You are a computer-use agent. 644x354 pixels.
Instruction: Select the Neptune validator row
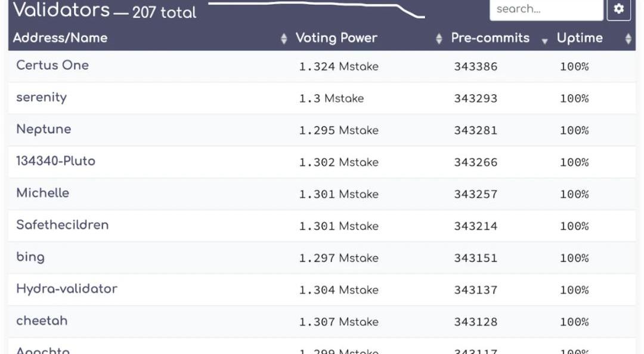[x=44, y=129]
